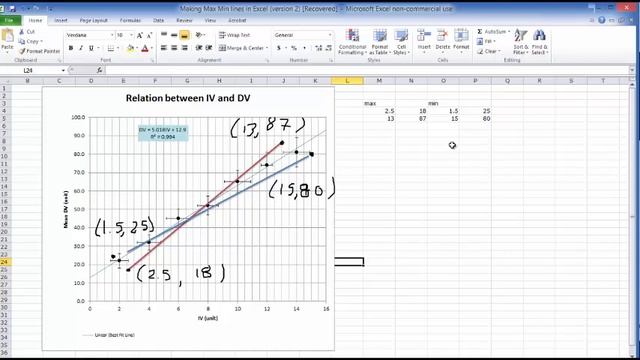Screen dimensions: 640x360
Task: Click Merge & Center
Action: [241, 48]
